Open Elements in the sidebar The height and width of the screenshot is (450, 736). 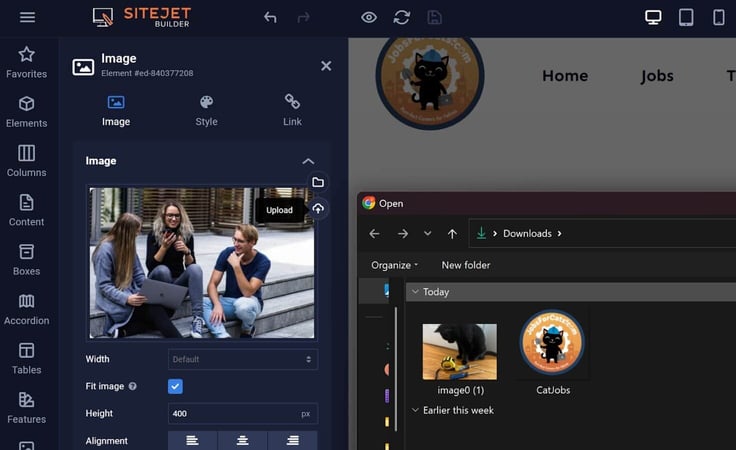(27, 112)
